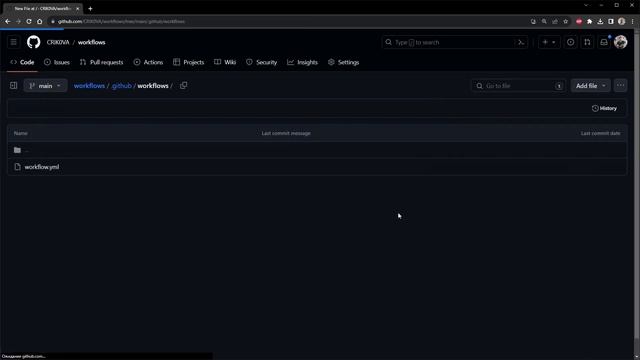Switch to the Wiki tab
This screenshot has height=360, width=640.
tap(225, 62)
